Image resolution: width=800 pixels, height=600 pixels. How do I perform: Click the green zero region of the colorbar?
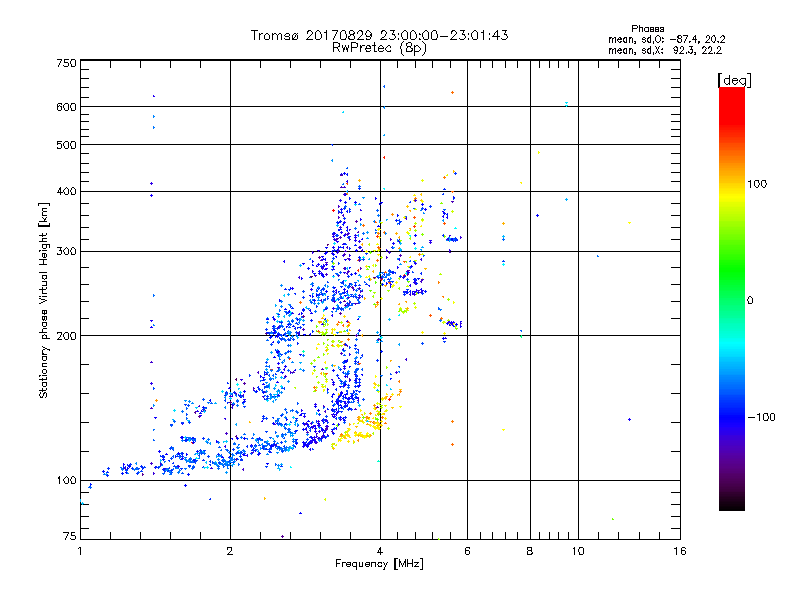point(732,300)
